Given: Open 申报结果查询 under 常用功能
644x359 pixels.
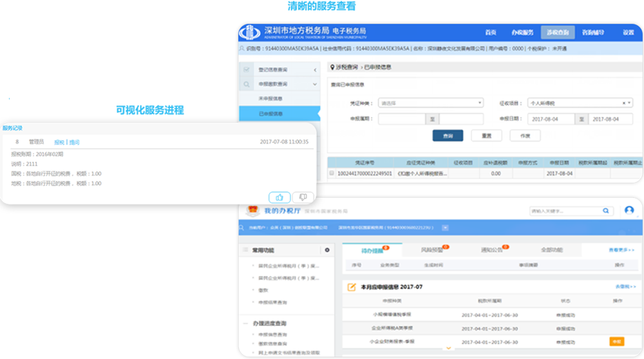Looking at the screenshot, I should (x=272, y=302).
